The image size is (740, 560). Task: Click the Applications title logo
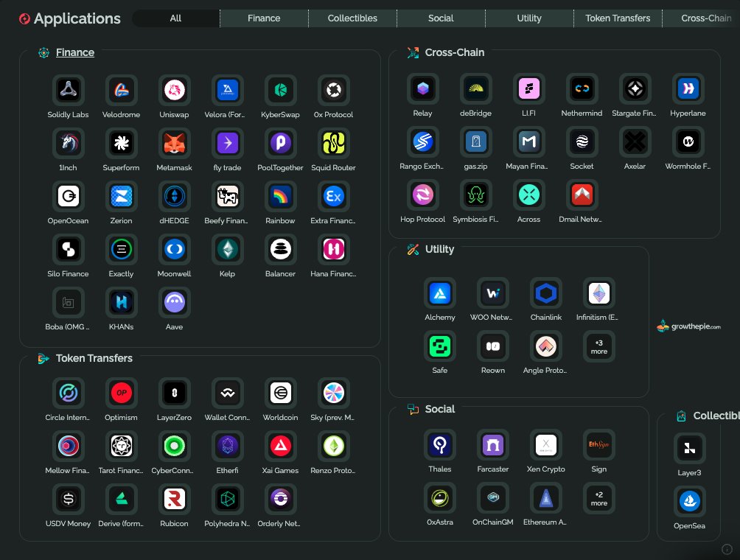coord(24,19)
